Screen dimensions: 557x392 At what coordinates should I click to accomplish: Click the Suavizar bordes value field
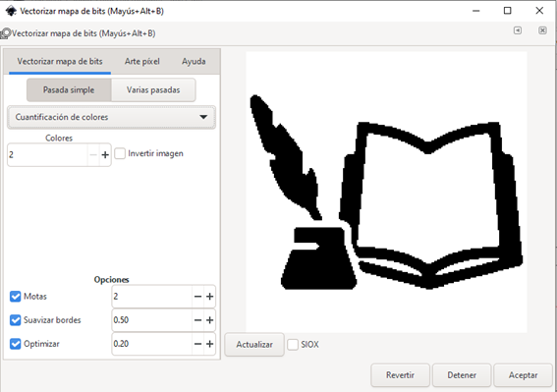click(x=151, y=320)
